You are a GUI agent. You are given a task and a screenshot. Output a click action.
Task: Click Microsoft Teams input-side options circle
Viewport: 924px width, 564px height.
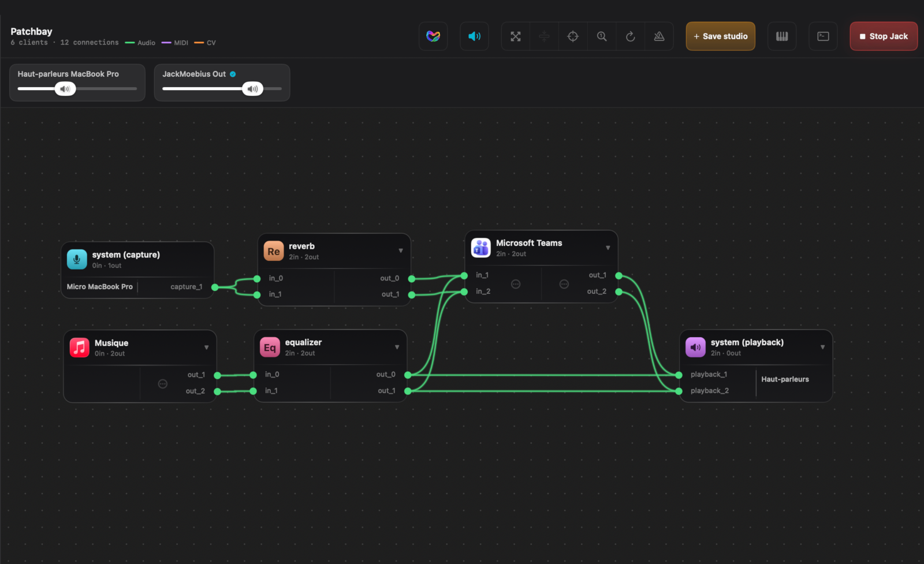[516, 284]
